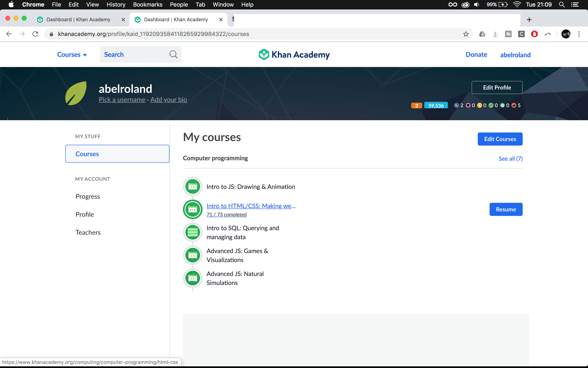The width and height of the screenshot is (588, 368).
Task: Click the Donate link
Action: pos(476,55)
